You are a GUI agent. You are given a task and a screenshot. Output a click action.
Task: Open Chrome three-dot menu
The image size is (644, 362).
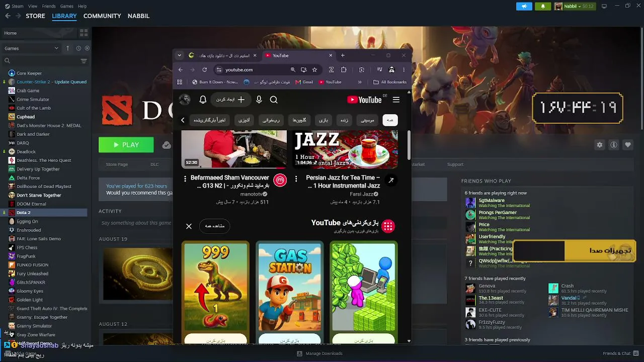point(404,70)
